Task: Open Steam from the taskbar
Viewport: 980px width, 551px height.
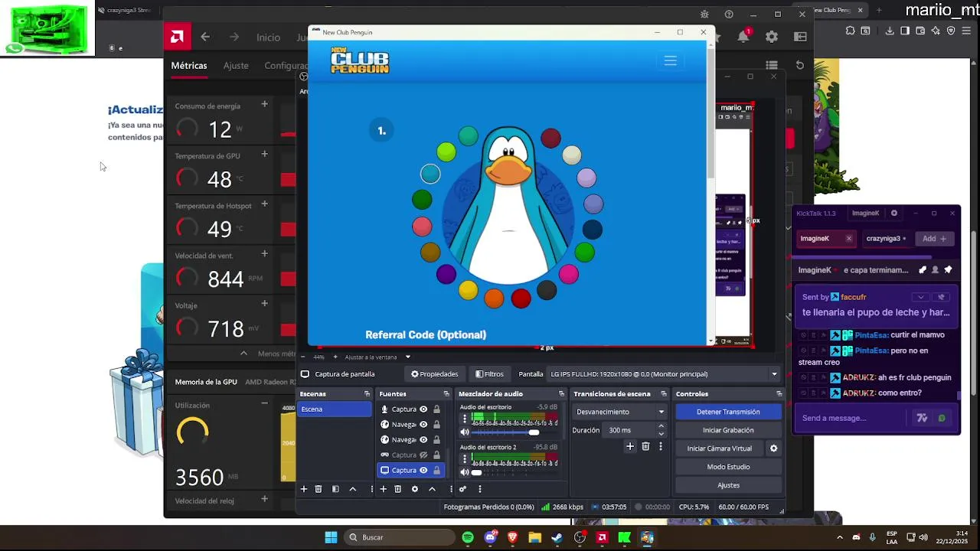Action: click(x=557, y=537)
